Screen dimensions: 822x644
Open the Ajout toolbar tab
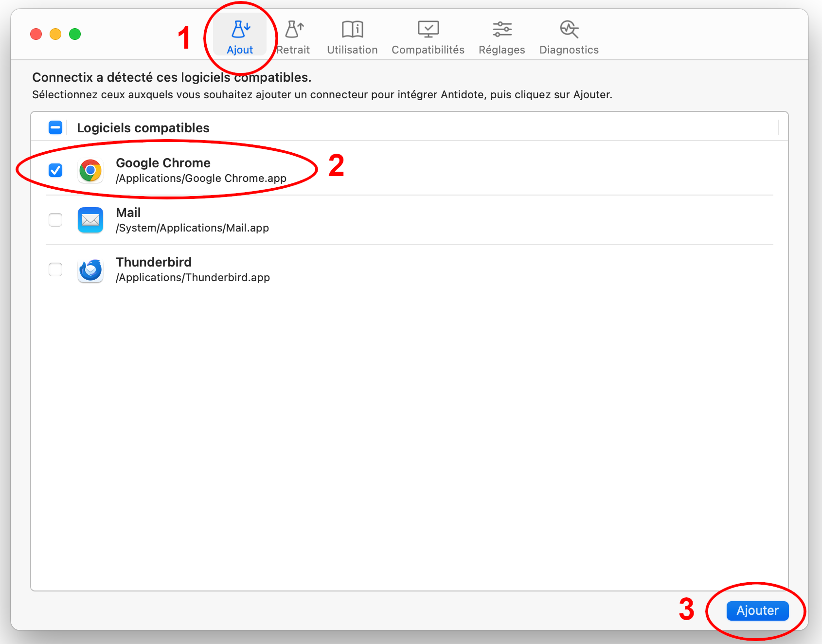[240, 37]
